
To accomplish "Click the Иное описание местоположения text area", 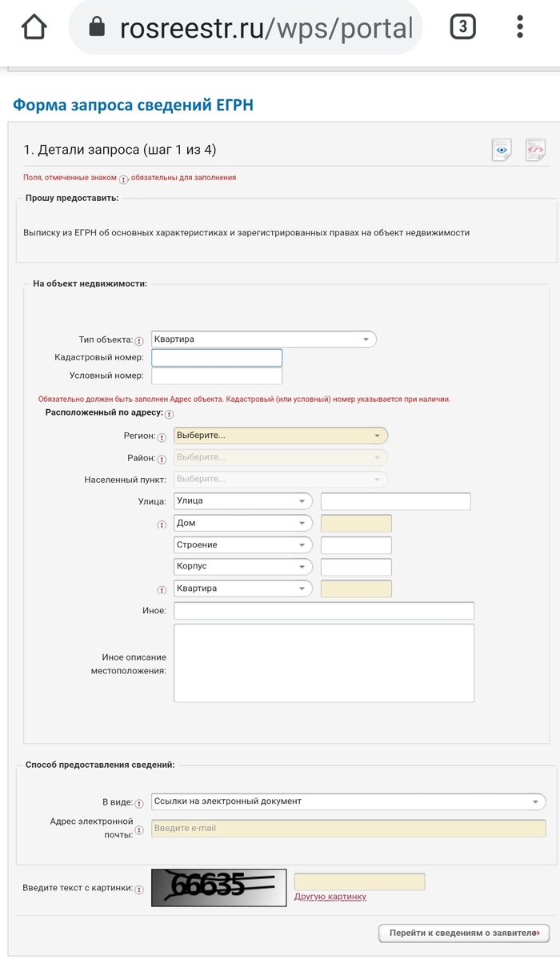I will (x=323, y=663).
